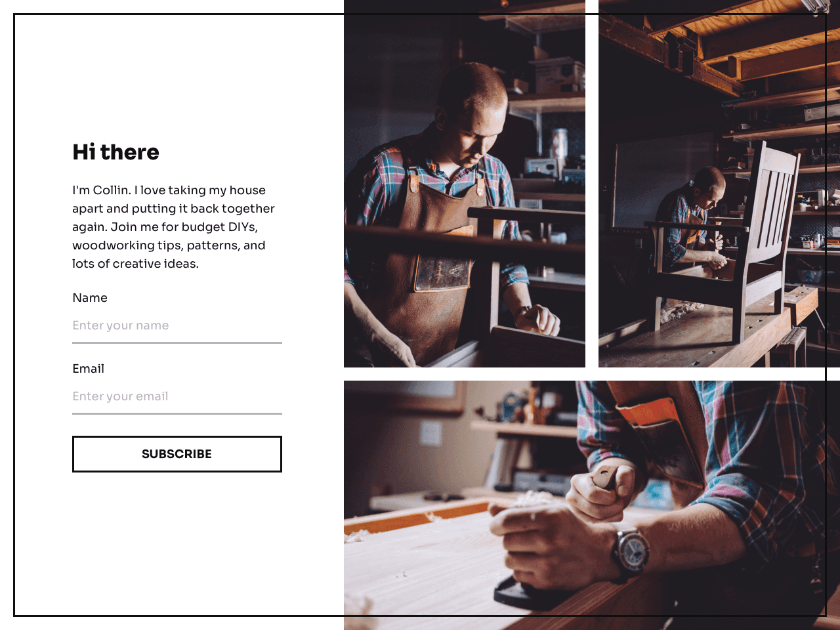840x630 pixels.
Task: Open the wide photo of hands planing wood
Action: [x=592, y=505]
